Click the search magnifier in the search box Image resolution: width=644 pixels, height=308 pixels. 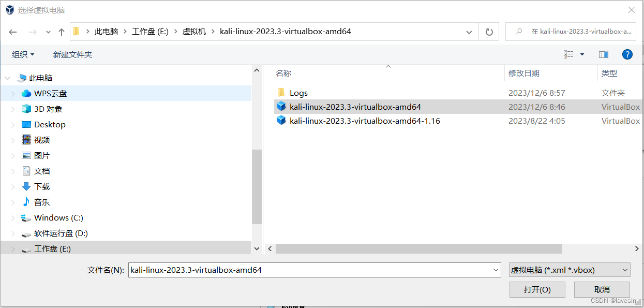[x=518, y=31]
